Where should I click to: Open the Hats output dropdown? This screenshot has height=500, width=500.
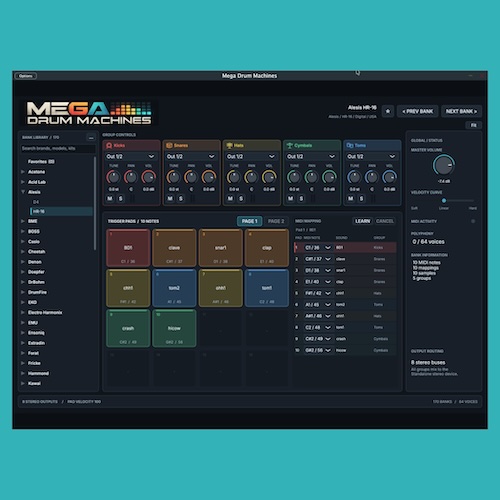tap(251, 156)
